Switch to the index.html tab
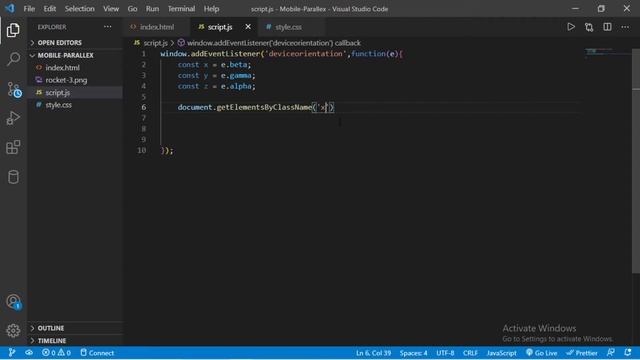The width and height of the screenshot is (640, 360). (x=157, y=27)
